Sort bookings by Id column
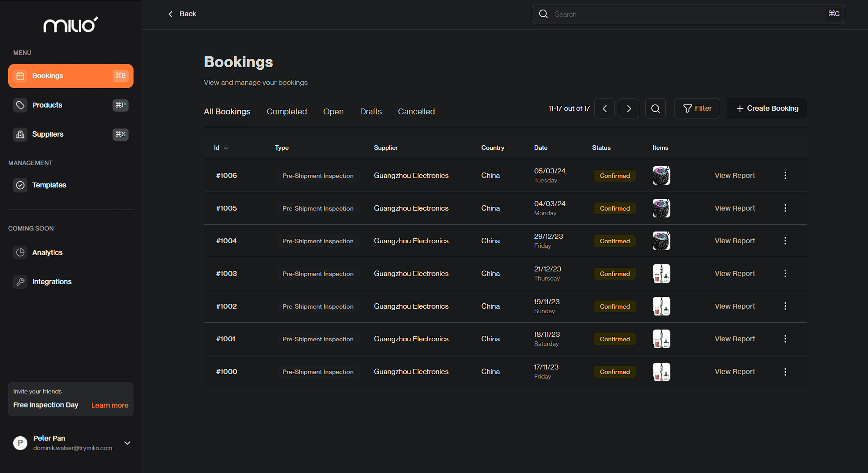The height and width of the screenshot is (473, 868). pos(221,148)
